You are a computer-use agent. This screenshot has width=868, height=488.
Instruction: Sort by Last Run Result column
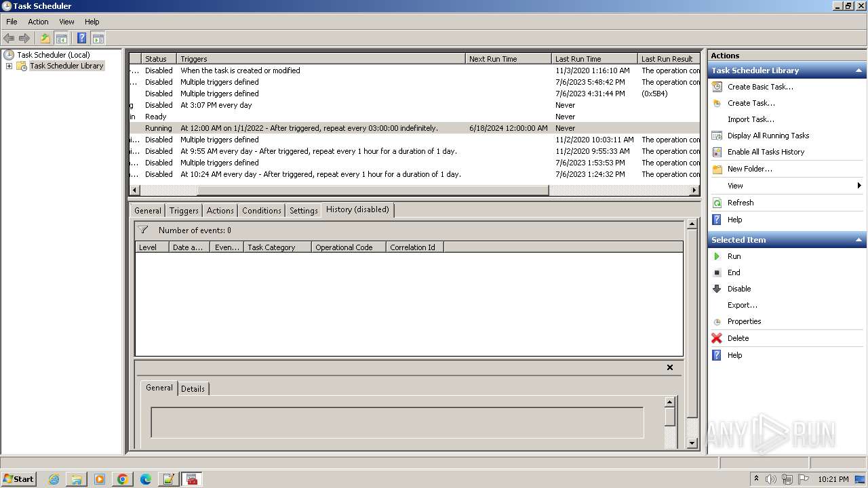coord(669,59)
